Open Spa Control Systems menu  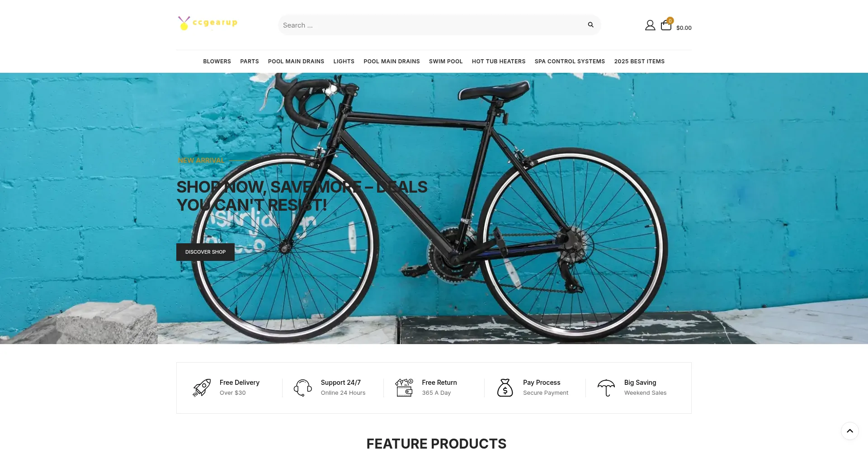tap(570, 61)
